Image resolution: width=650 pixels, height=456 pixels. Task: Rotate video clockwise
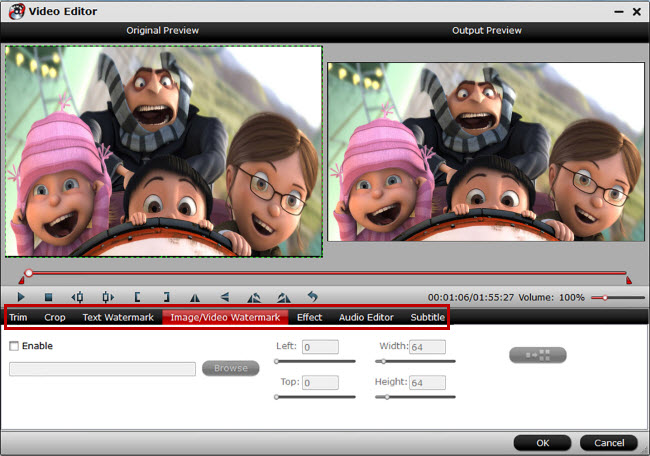[284, 297]
